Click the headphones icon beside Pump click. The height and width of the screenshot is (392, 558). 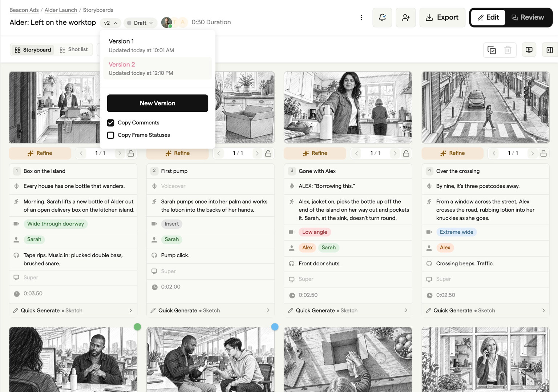pyautogui.click(x=154, y=255)
